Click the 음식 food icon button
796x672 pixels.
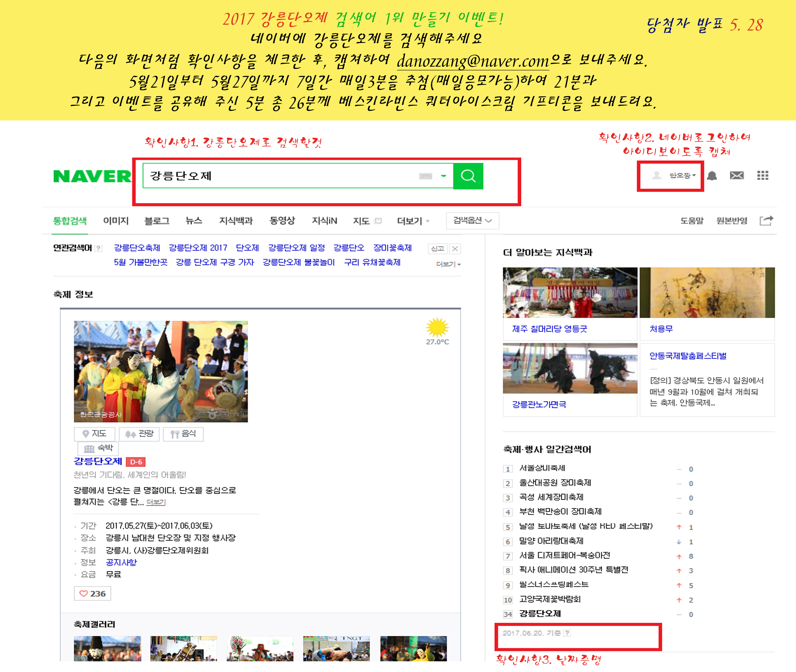[x=183, y=434]
